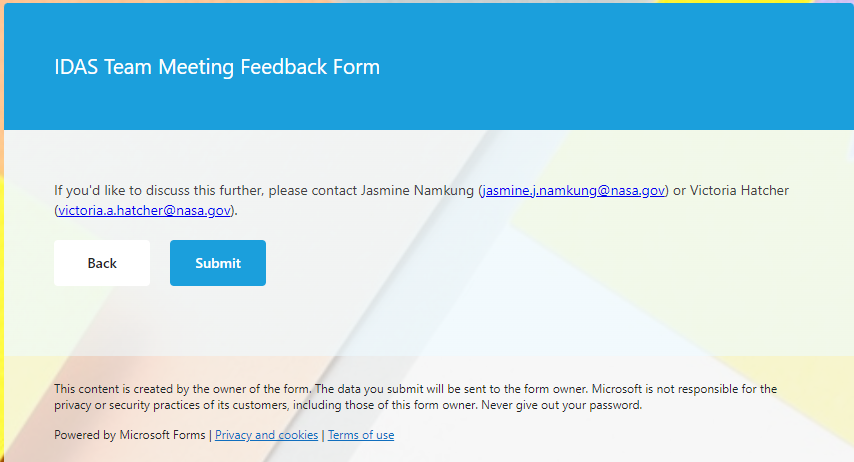Follow the Terms of use link
This screenshot has height=462, width=854.
[361, 435]
